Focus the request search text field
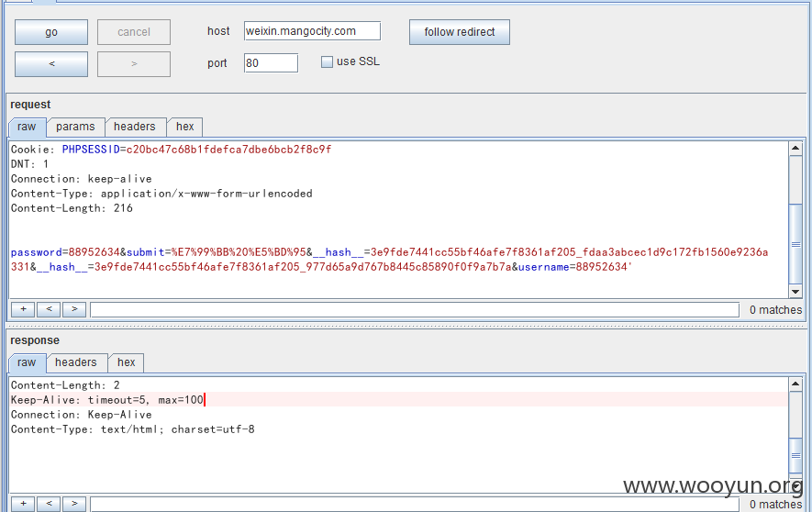812x512 pixels. [x=415, y=309]
